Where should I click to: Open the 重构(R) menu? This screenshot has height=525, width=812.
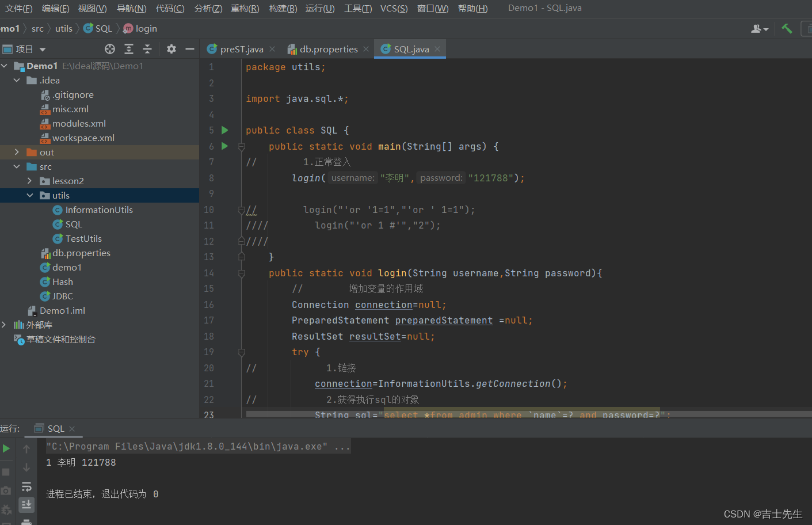pyautogui.click(x=245, y=8)
